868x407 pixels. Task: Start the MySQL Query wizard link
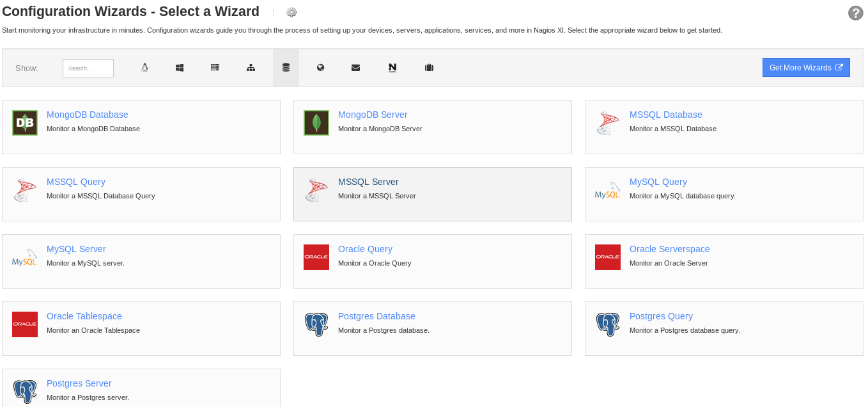point(658,182)
